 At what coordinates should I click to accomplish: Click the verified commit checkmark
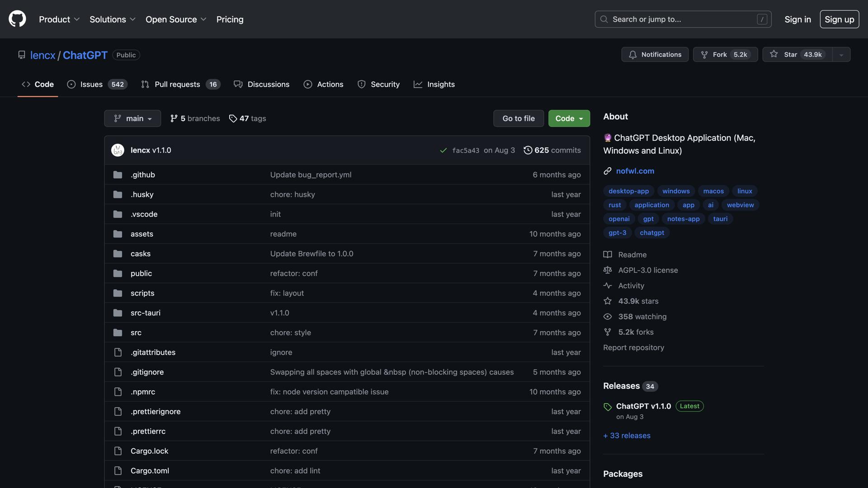[443, 150]
